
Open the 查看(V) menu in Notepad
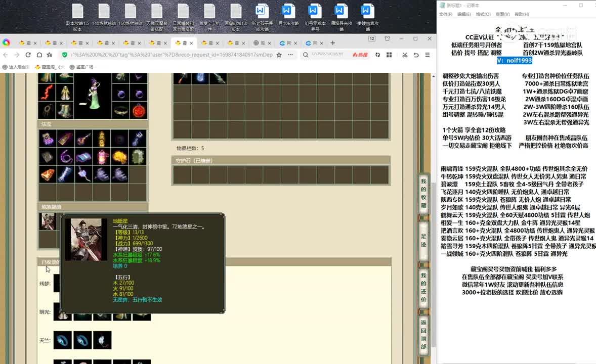pos(502,15)
